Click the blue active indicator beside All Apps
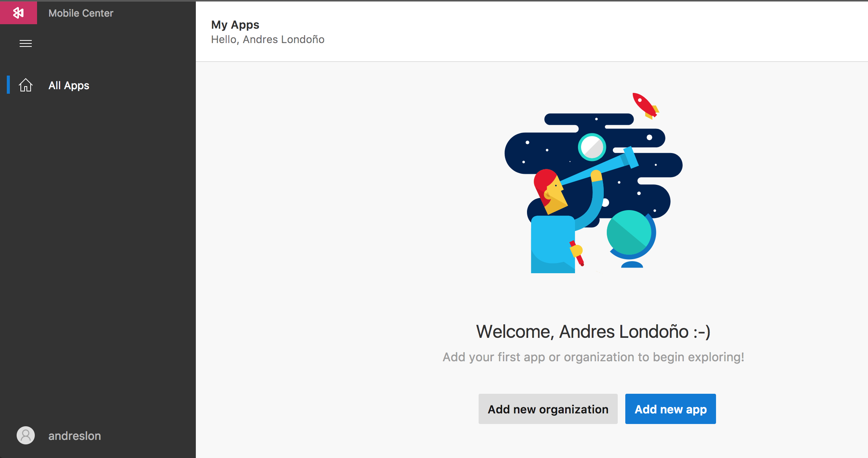The image size is (868, 458). pyautogui.click(x=8, y=85)
